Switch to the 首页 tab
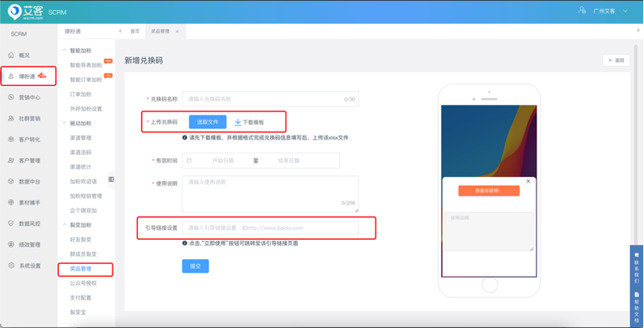This screenshot has width=644, height=328. click(x=135, y=31)
